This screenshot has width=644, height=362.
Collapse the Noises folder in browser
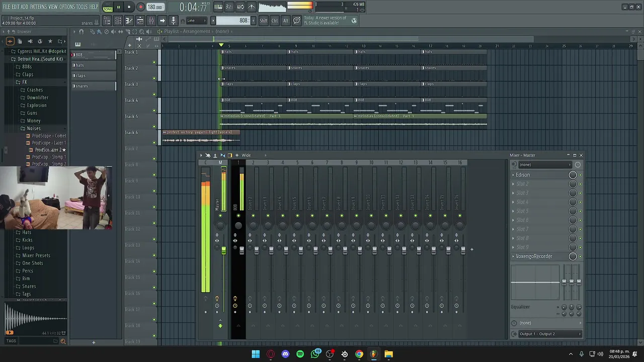(34, 128)
